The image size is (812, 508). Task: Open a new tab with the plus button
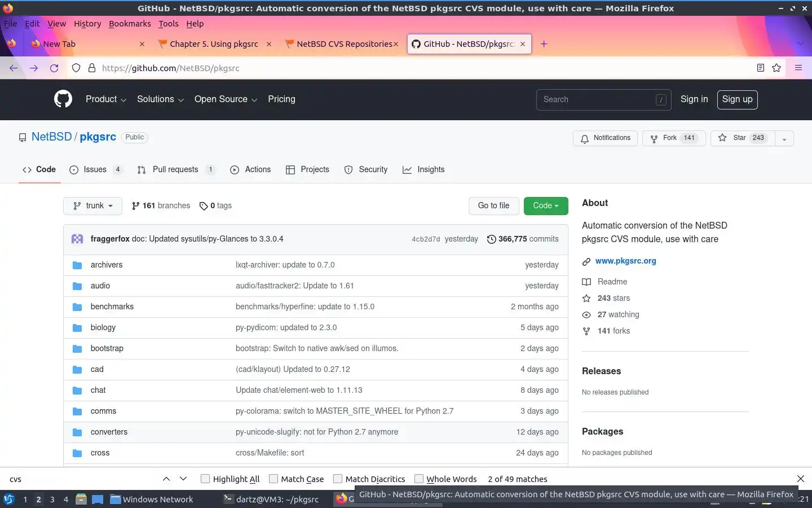(544, 44)
